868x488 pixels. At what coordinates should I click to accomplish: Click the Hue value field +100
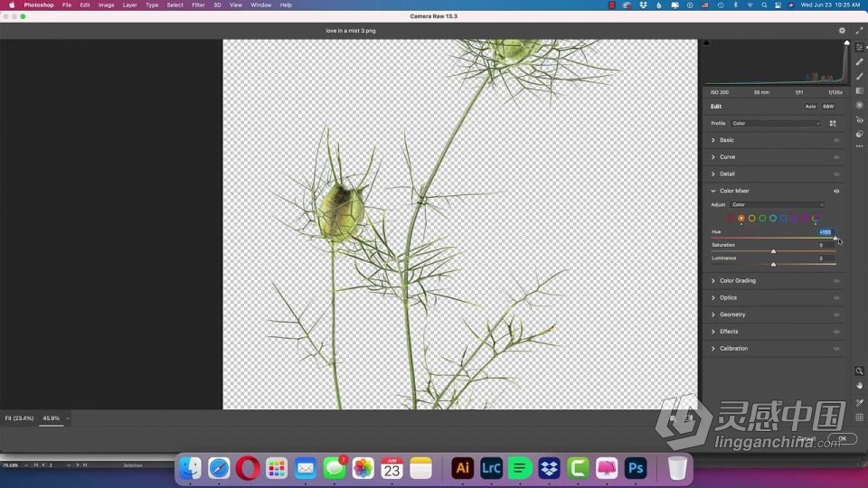tap(826, 232)
